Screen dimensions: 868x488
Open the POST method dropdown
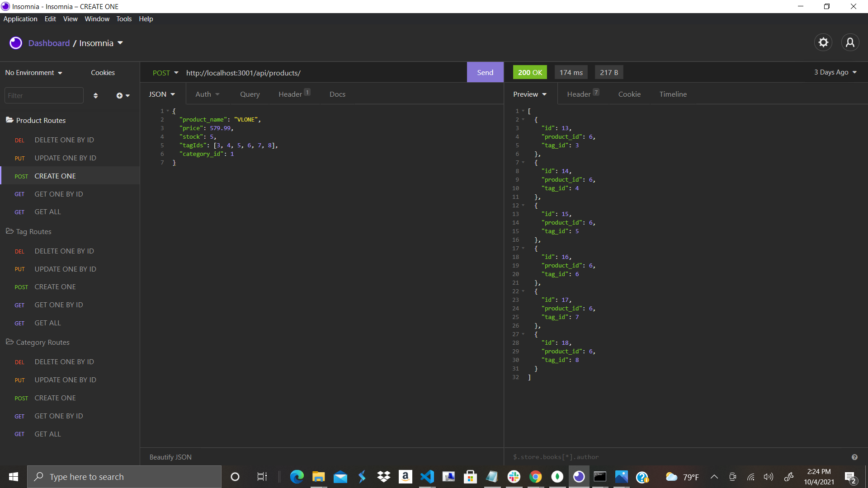tap(165, 73)
